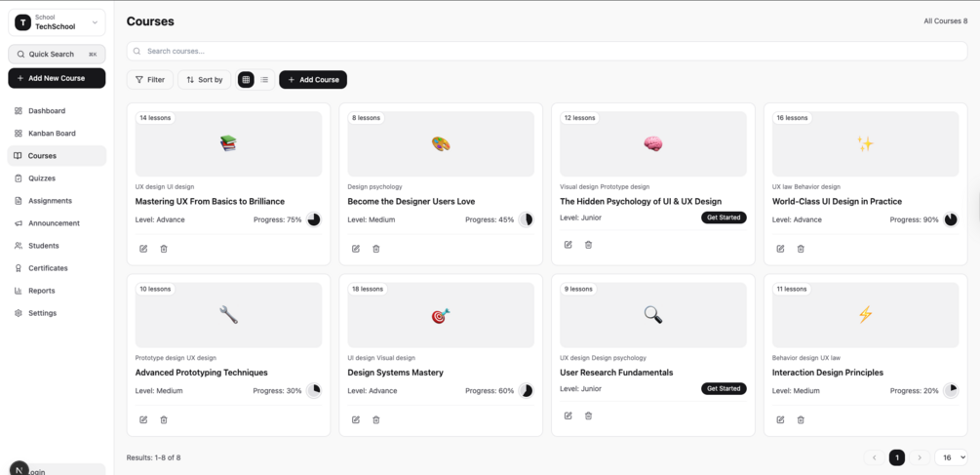Delete the Mastering UX From Basics to Brilliance course

pyautogui.click(x=164, y=249)
